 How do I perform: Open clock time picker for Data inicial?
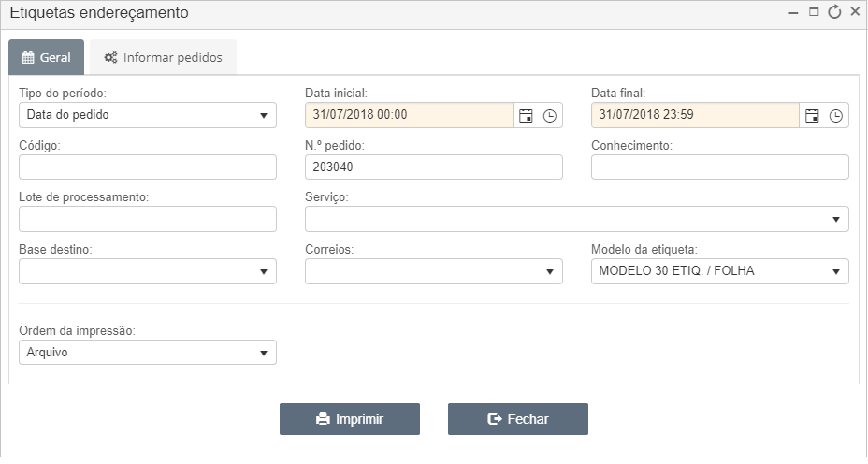tap(549, 116)
